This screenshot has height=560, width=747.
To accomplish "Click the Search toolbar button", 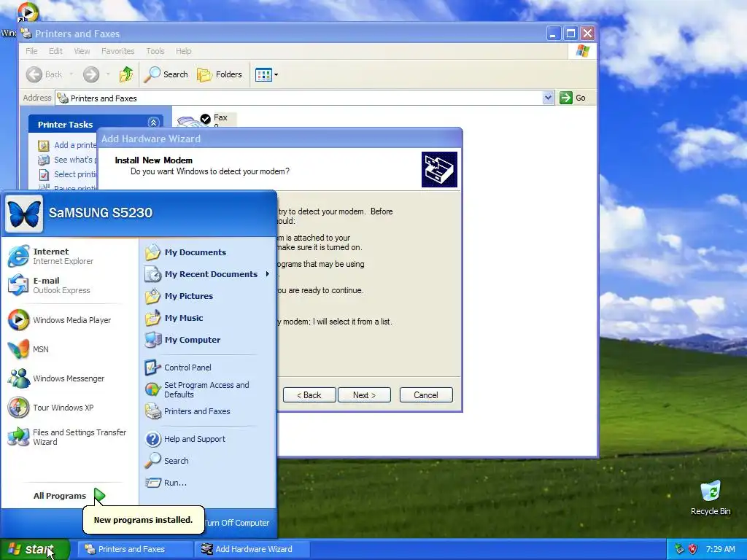I will coord(166,74).
